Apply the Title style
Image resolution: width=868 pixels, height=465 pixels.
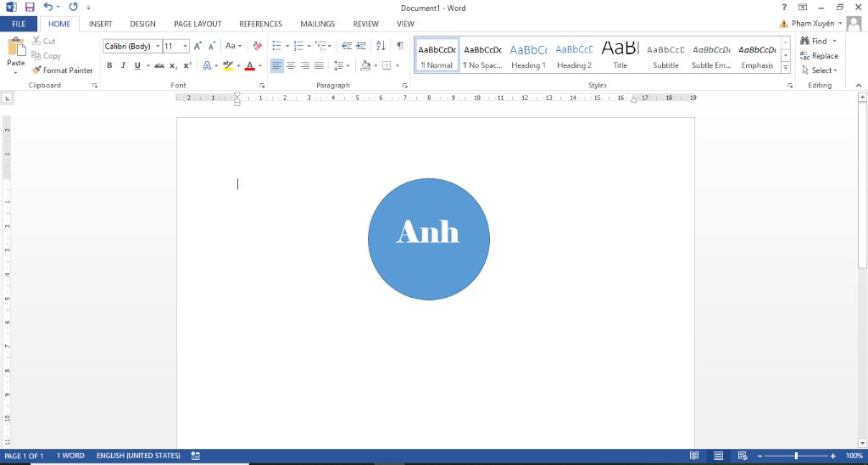coord(620,55)
